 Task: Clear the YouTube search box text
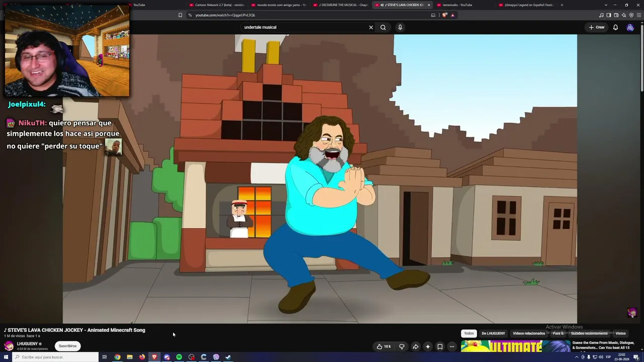pyautogui.click(x=371, y=27)
